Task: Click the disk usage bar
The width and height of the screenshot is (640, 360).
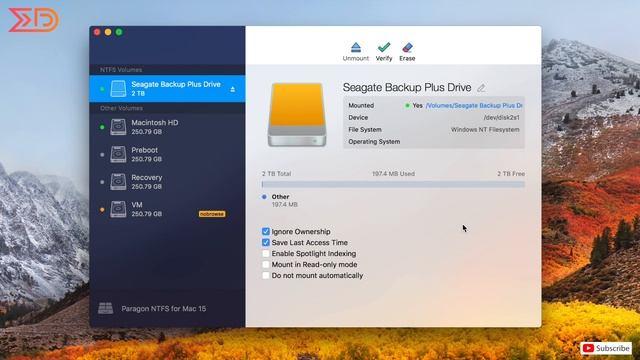Action: 393,184
